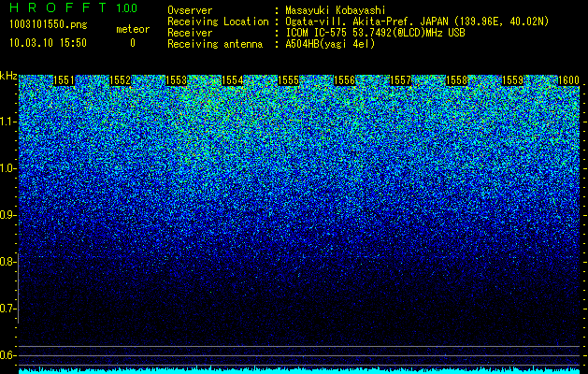Click the 0.7 kHz axis tick label
Image resolution: width=588 pixels, height=374 pixels.
click(x=7, y=309)
